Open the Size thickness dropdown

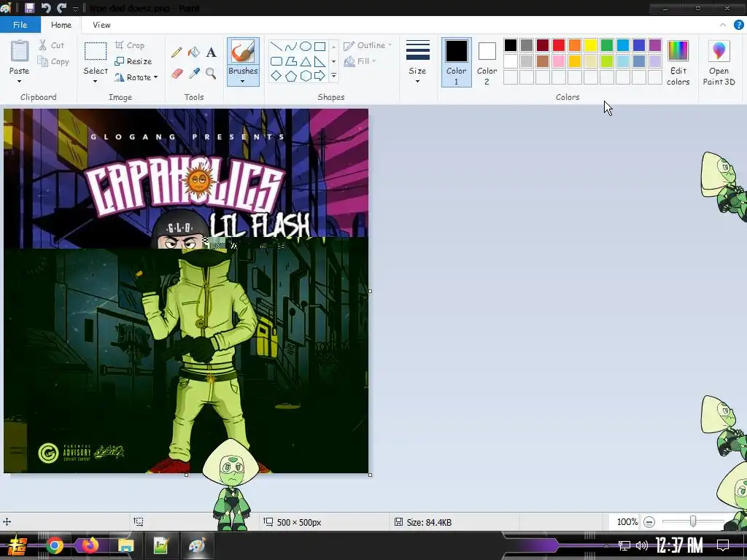pyautogui.click(x=417, y=62)
